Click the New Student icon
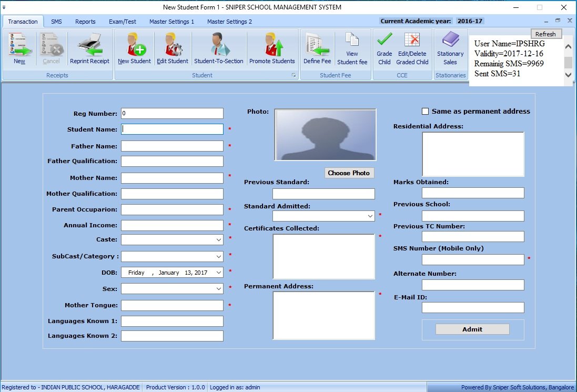 click(x=134, y=45)
